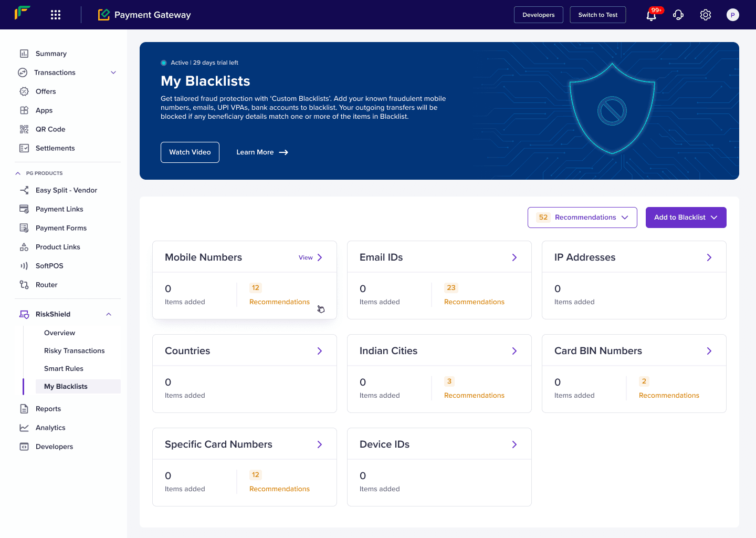Click the Settlements label in sidebar
The height and width of the screenshot is (538, 756).
[55, 148]
